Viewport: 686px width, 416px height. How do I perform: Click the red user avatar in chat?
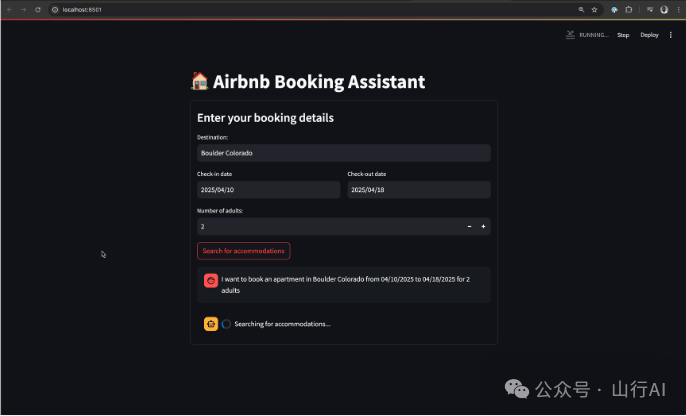click(211, 281)
